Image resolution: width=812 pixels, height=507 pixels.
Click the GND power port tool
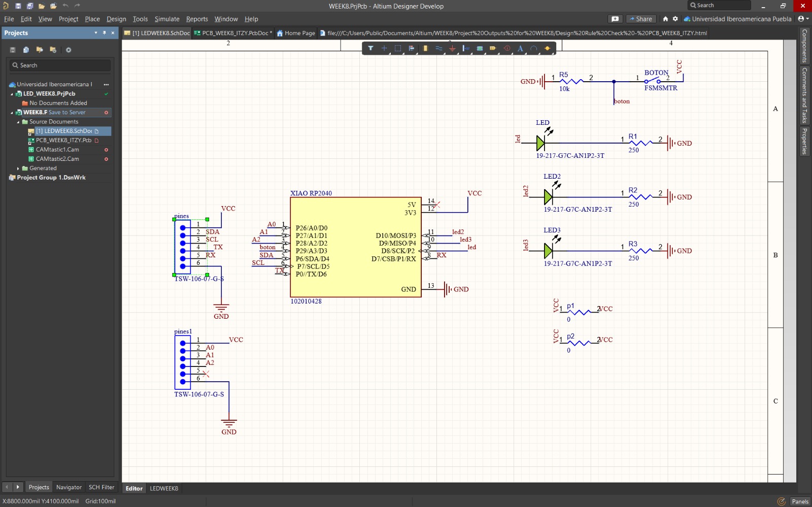tap(452, 48)
